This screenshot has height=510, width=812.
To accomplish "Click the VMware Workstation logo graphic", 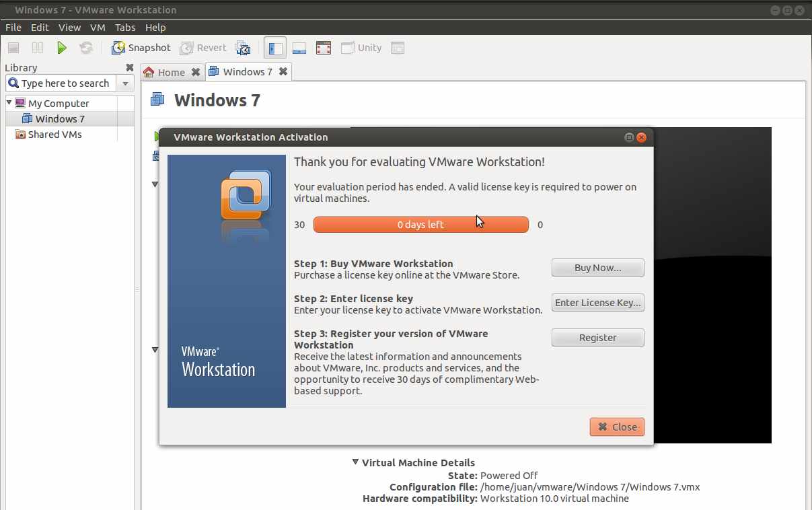I will (246, 196).
